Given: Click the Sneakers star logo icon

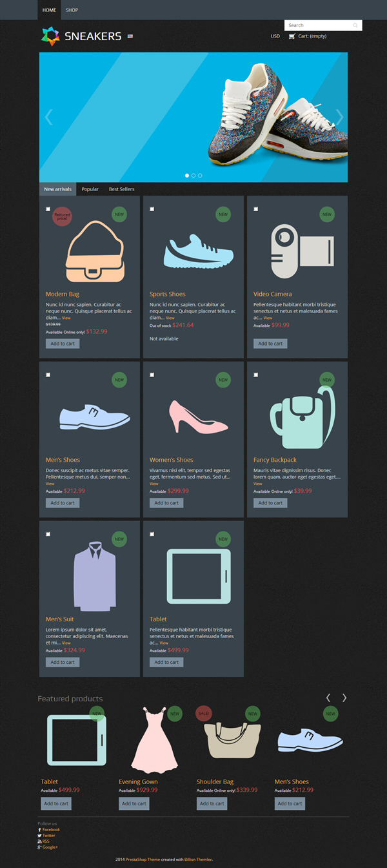Looking at the screenshot, I should [50, 36].
